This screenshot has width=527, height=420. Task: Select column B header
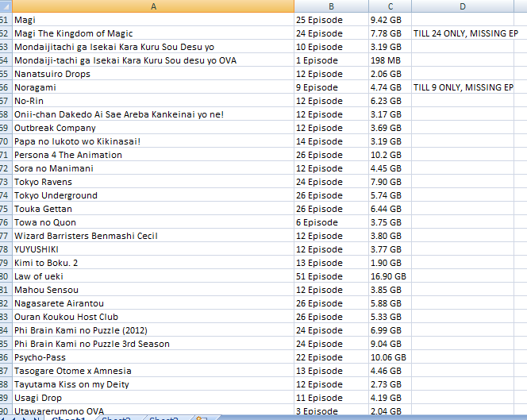pyautogui.click(x=332, y=6)
